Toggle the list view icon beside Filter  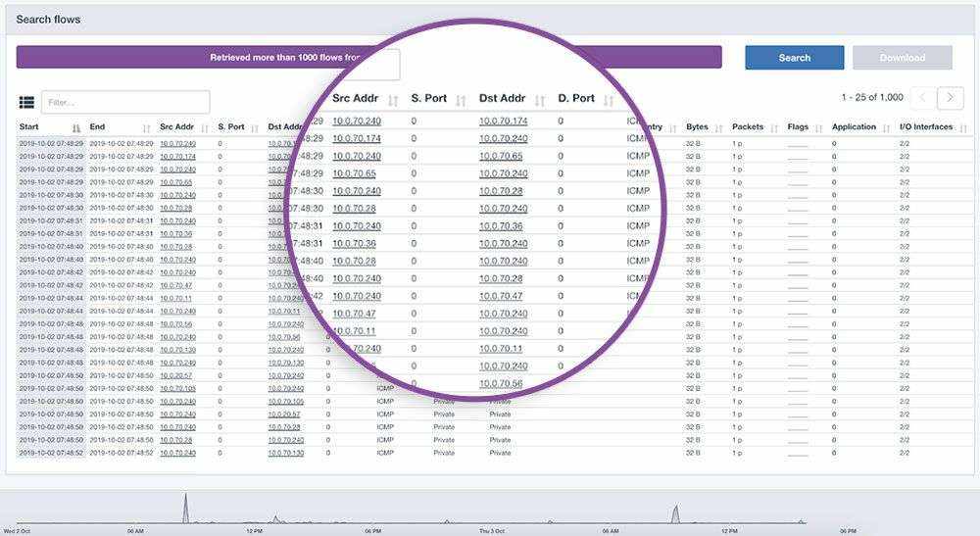[x=26, y=102]
